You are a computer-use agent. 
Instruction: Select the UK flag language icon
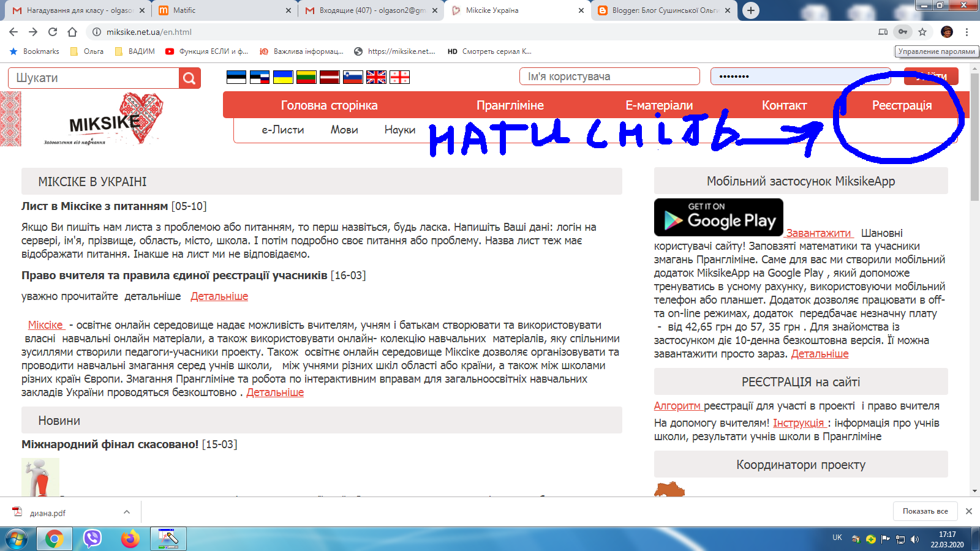pyautogui.click(x=376, y=77)
